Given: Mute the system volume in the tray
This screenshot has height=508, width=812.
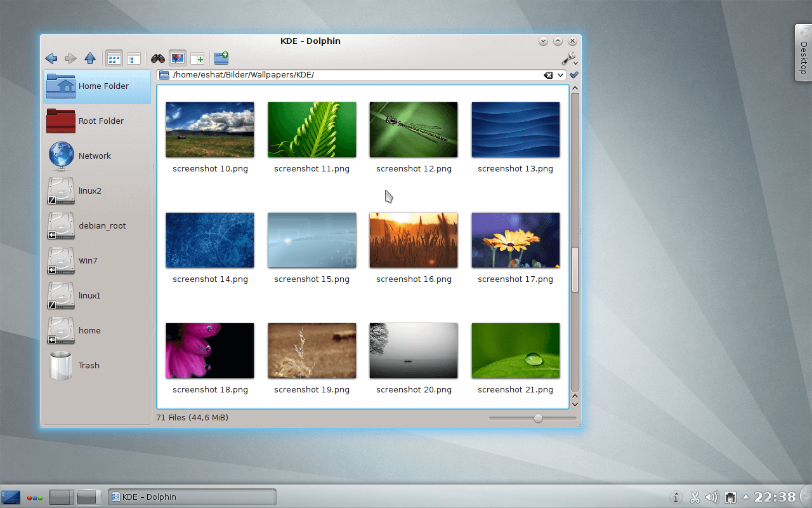Looking at the screenshot, I should point(712,497).
